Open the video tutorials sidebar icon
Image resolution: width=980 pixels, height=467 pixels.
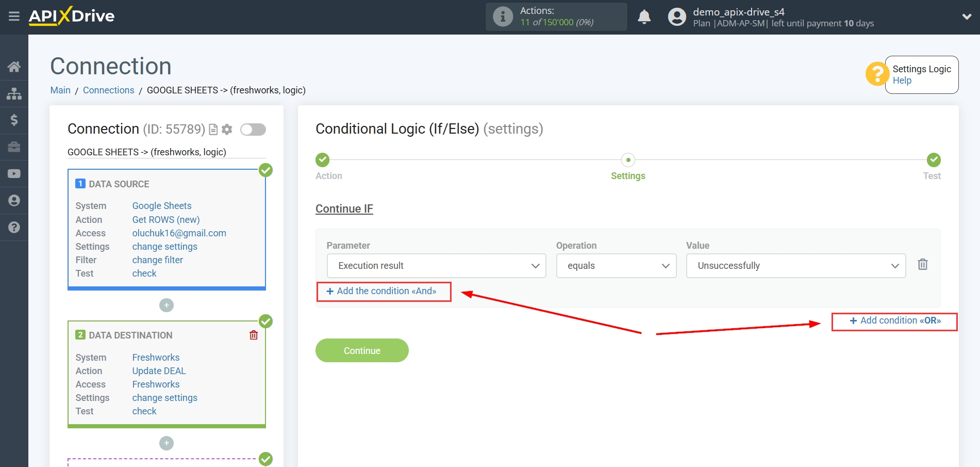click(14, 174)
